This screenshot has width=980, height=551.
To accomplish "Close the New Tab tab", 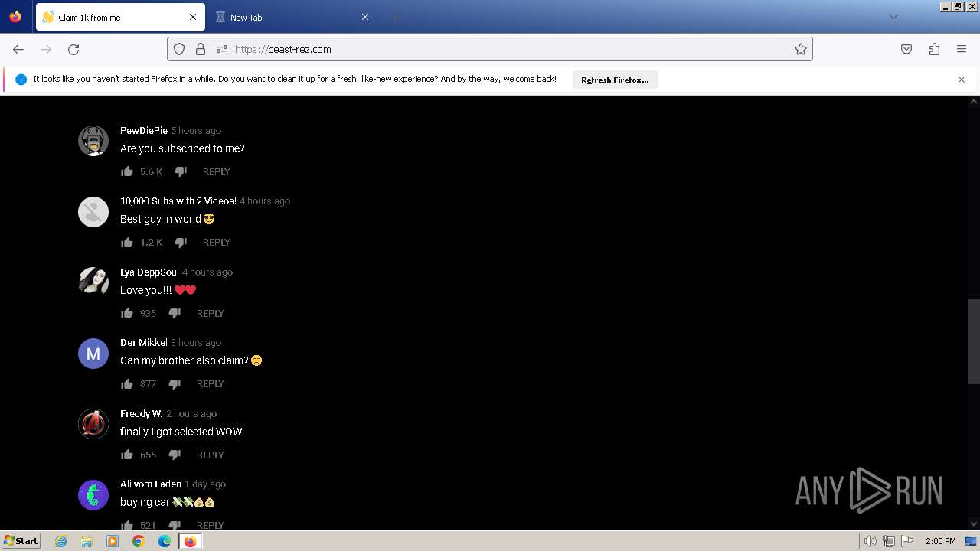I will pos(365,17).
